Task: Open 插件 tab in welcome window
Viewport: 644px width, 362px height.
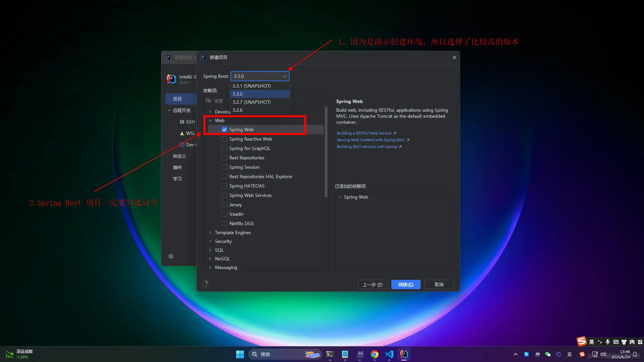Action: [177, 167]
